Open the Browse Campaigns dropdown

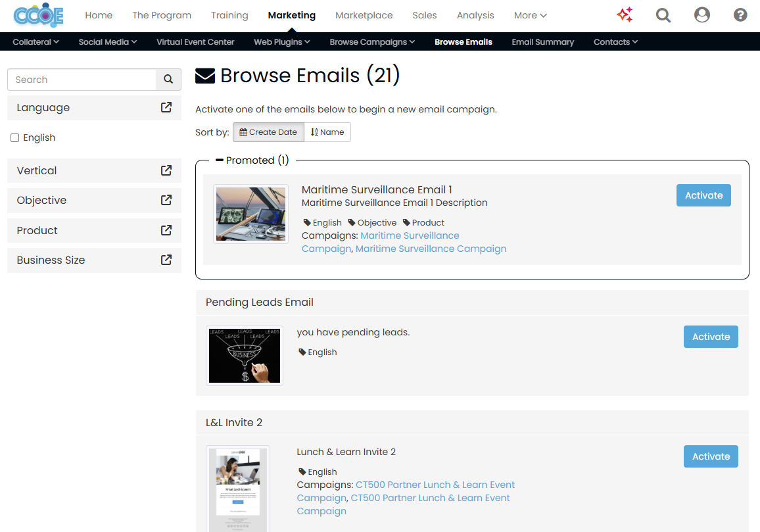click(x=372, y=41)
